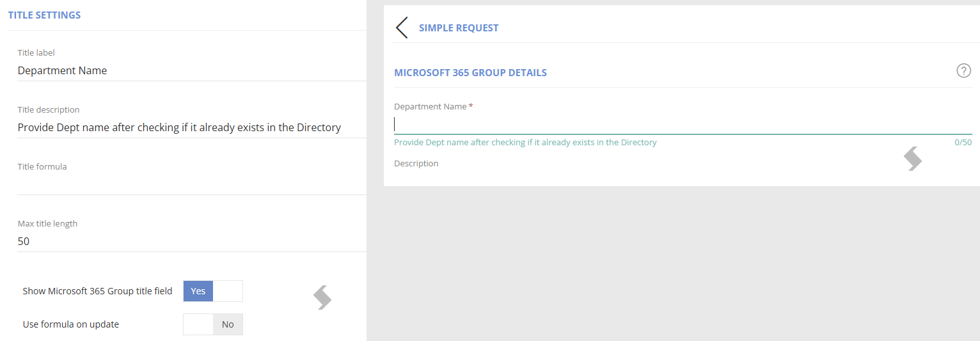Edit the Title label field
The height and width of the screenshot is (341, 980).
coord(192,70)
